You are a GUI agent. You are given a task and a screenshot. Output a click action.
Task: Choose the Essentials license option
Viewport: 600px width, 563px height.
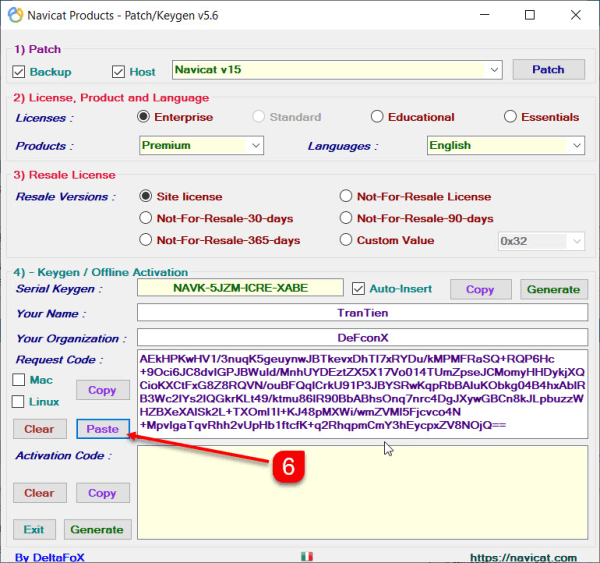pos(510,116)
